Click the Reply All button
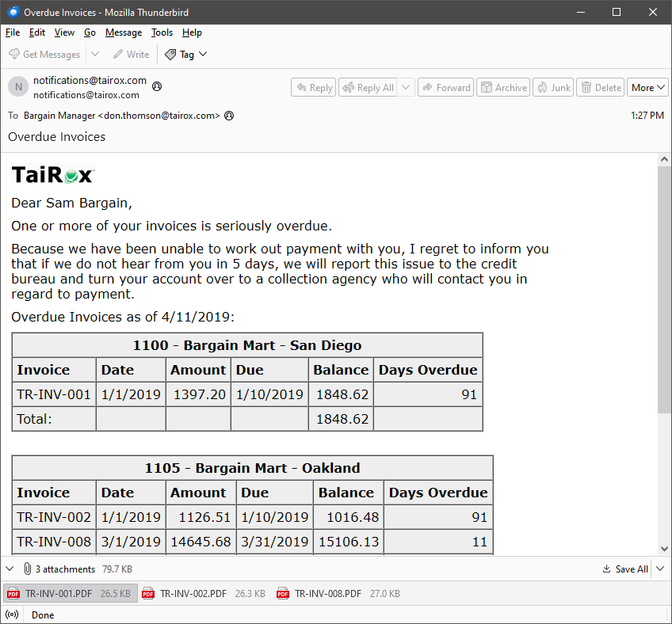 point(368,87)
